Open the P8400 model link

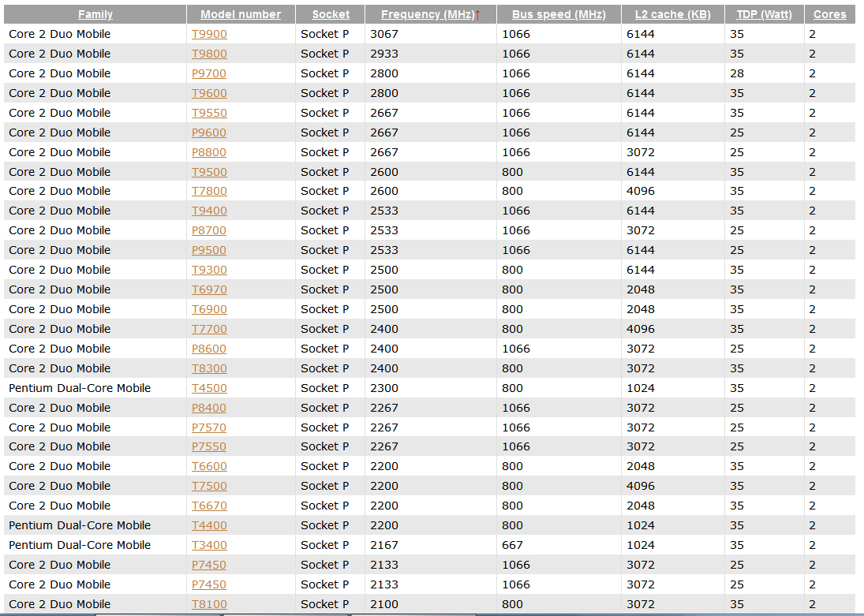[209, 409]
